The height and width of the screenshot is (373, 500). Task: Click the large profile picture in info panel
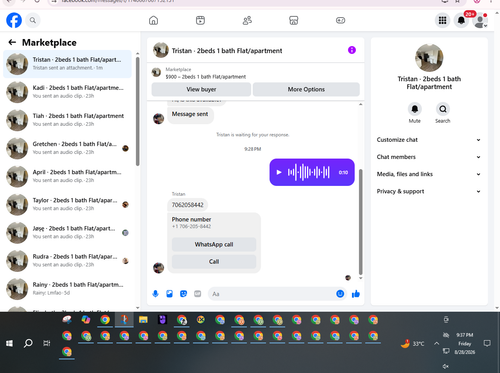tap(429, 58)
